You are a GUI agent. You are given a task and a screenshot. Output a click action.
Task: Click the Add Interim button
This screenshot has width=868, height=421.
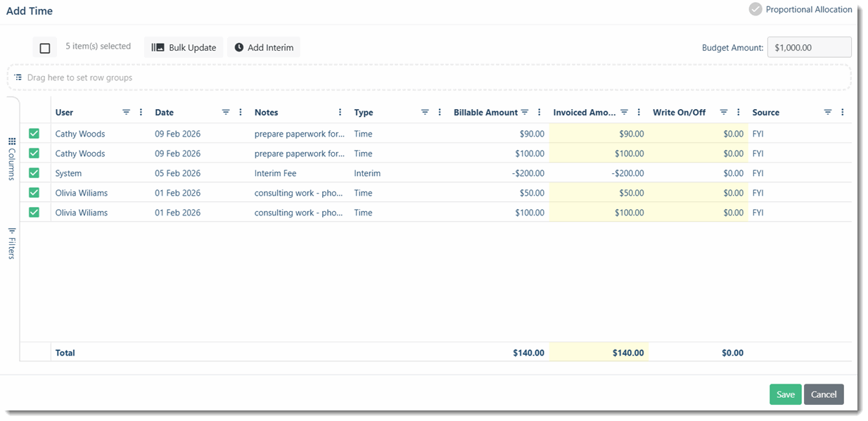point(264,47)
